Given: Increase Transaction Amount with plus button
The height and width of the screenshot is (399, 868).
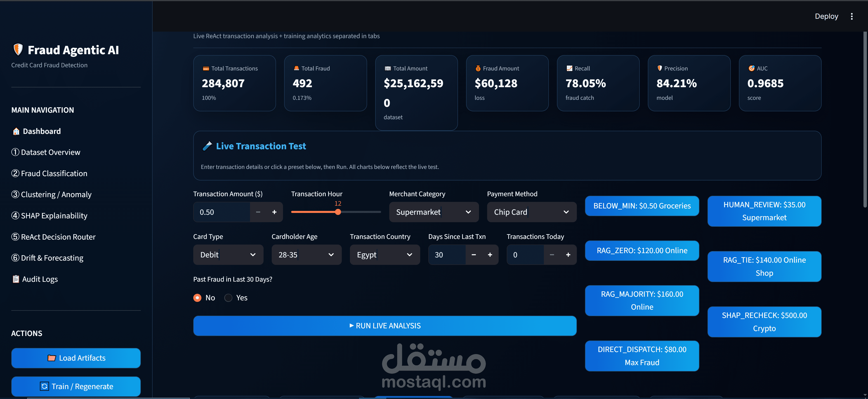Looking at the screenshot, I should tap(274, 212).
